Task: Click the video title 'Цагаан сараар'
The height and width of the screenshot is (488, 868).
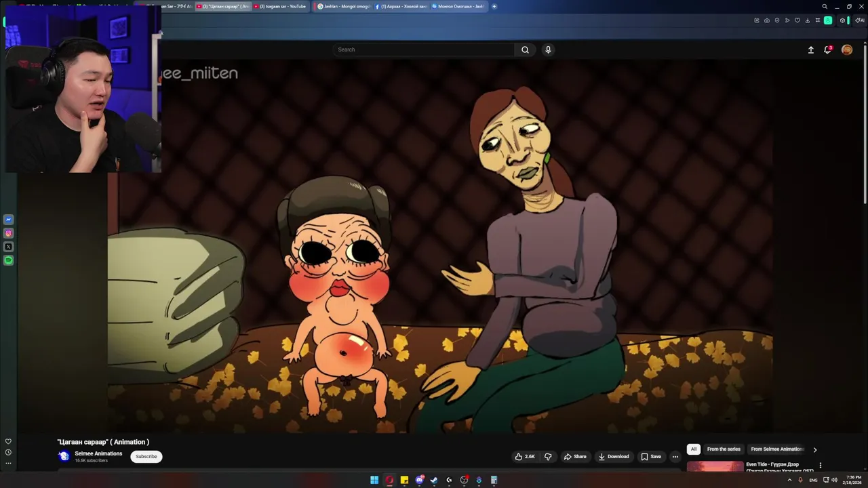Action: point(103,442)
